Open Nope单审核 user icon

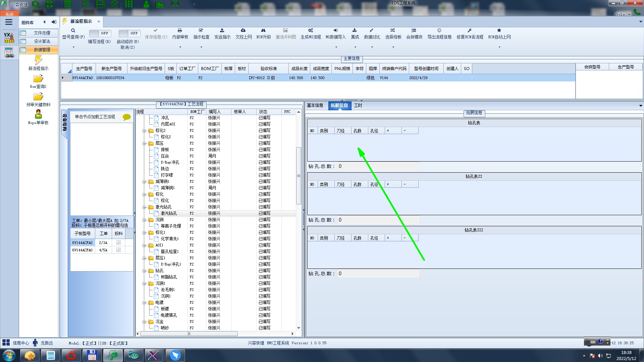[38, 114]
